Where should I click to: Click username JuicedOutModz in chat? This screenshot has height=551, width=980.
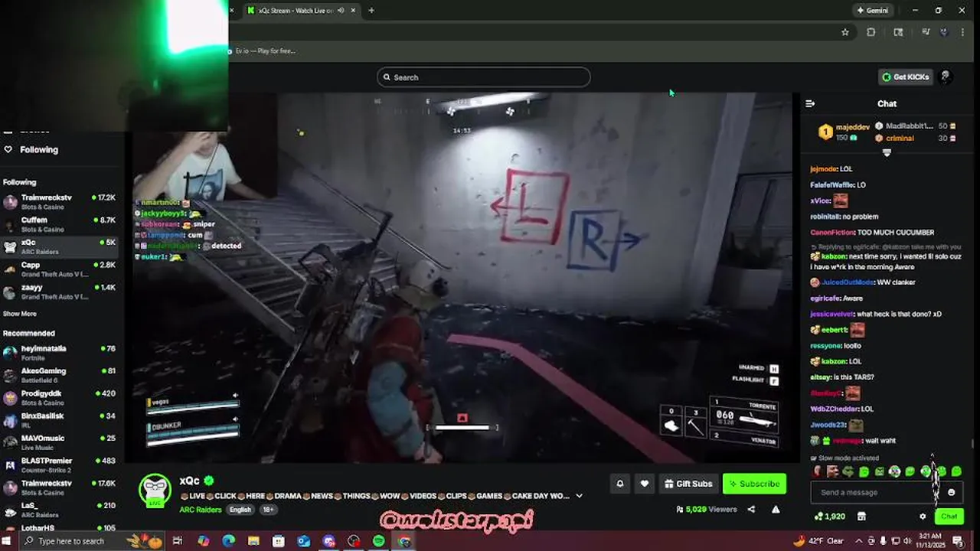[x=846, y=282]
